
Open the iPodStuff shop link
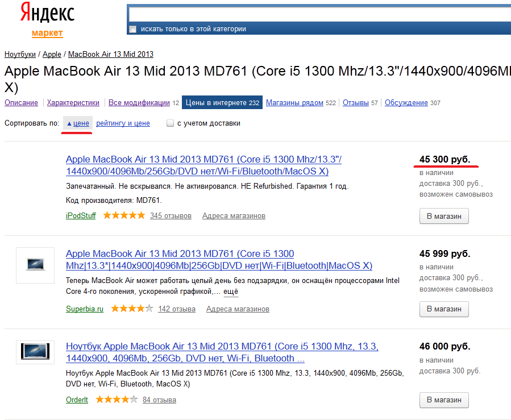tap(81, 216)
